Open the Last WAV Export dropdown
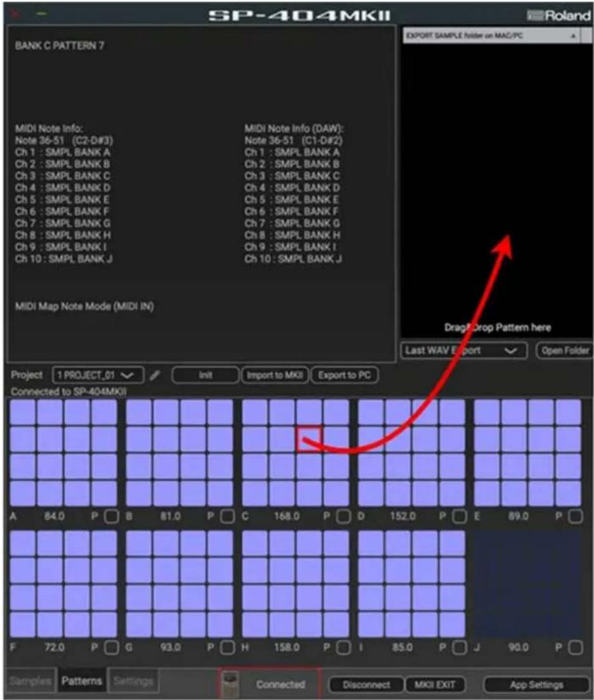This screenshot has height=700, width=594. pyautogui.click(x=463, y=351)
